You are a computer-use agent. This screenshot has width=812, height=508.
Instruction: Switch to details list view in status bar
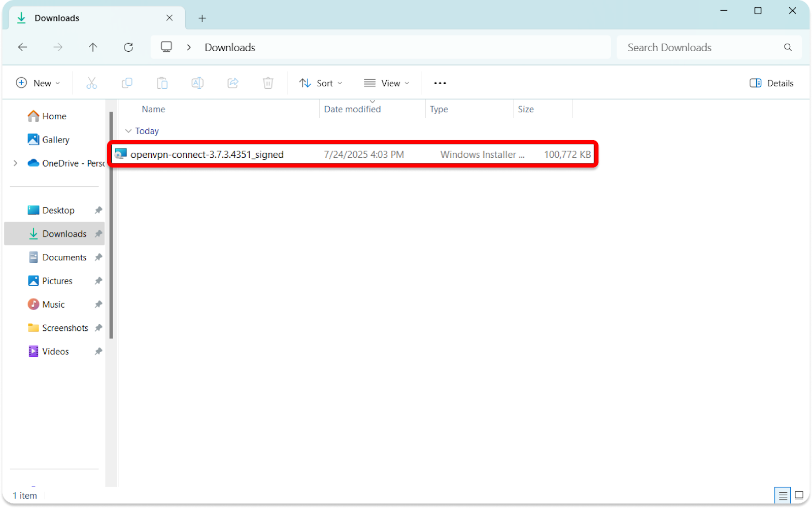(783, 495)
